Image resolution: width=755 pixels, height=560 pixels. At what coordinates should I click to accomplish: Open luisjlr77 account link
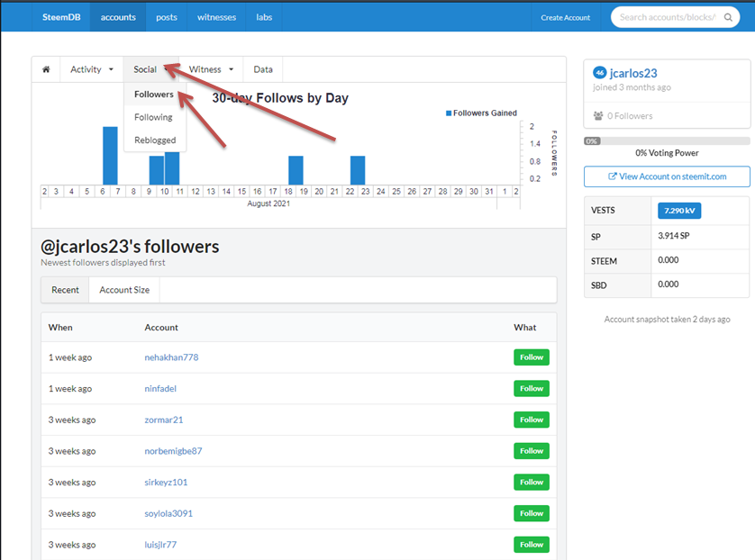tap(160, 545)
